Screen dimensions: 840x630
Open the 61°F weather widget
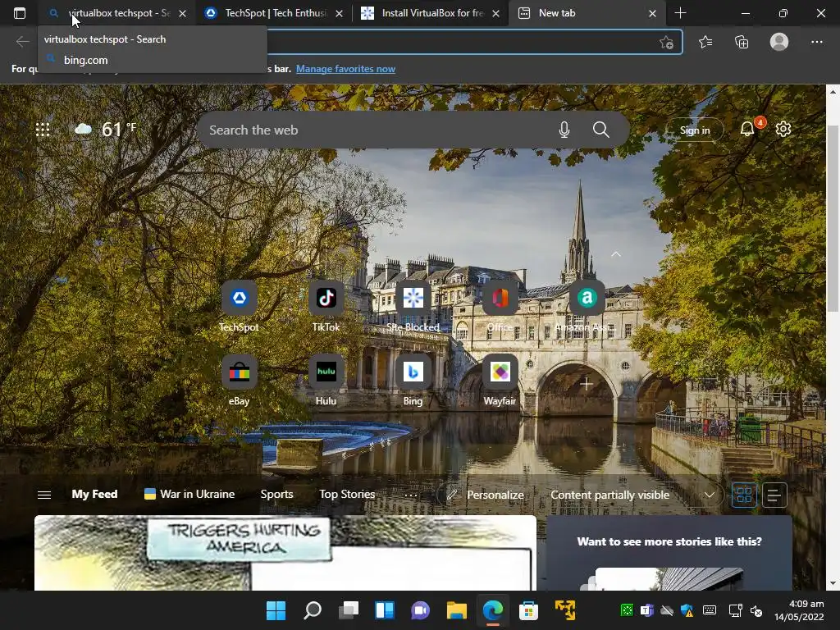pos(106,129)
